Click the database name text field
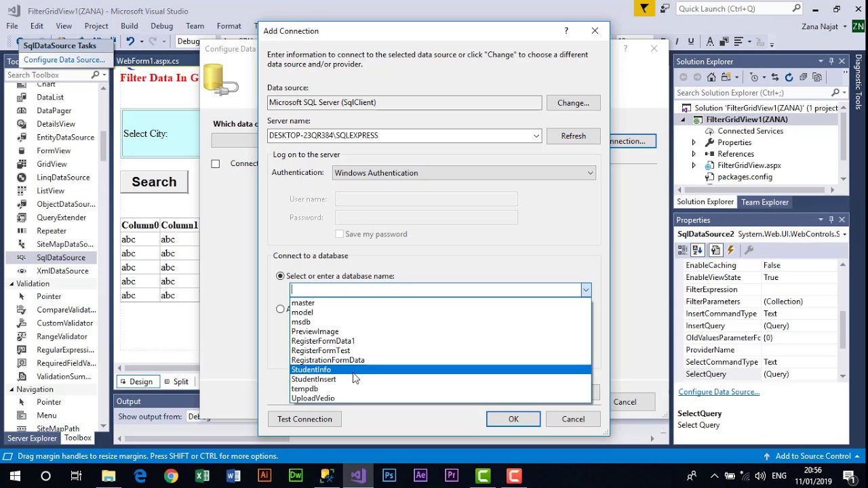Screen dimensions: 868x488 coord(435,290)
